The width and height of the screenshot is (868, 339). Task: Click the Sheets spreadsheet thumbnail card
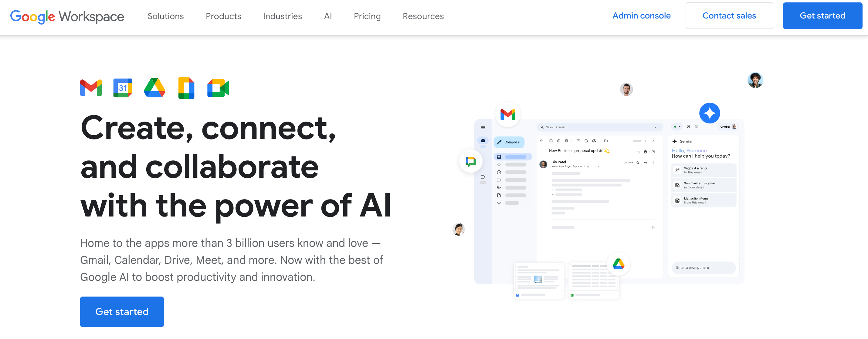[594, 281]
